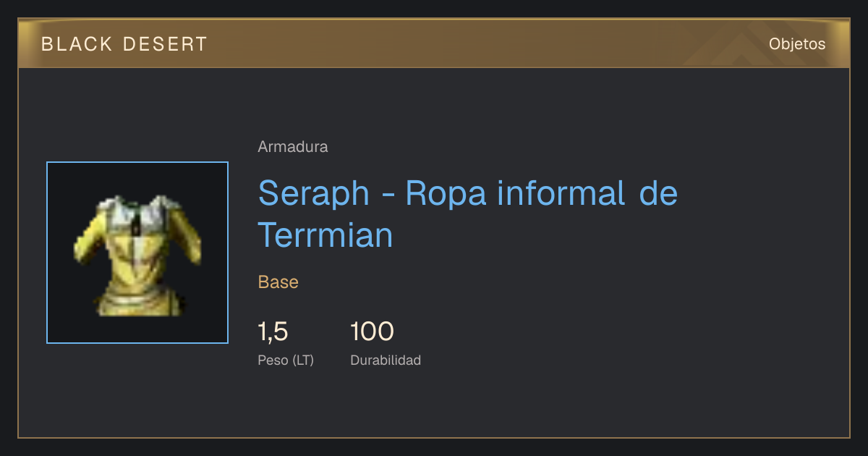This screenshot has height=456, width=868.
Task: Click the armor's white shoulder collar
Action: (136, 209)
